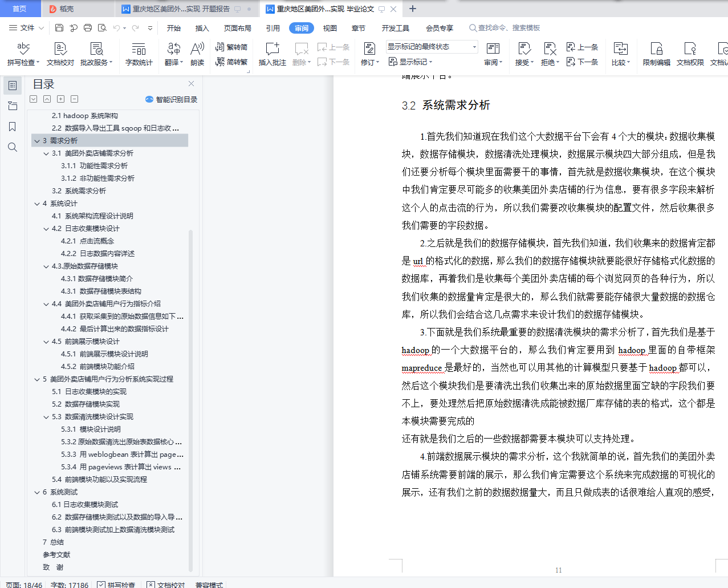Viewport: 728px width, 588px height.
Task: Open the spell check (拼写检查) tool
Action: coord(23,54)
